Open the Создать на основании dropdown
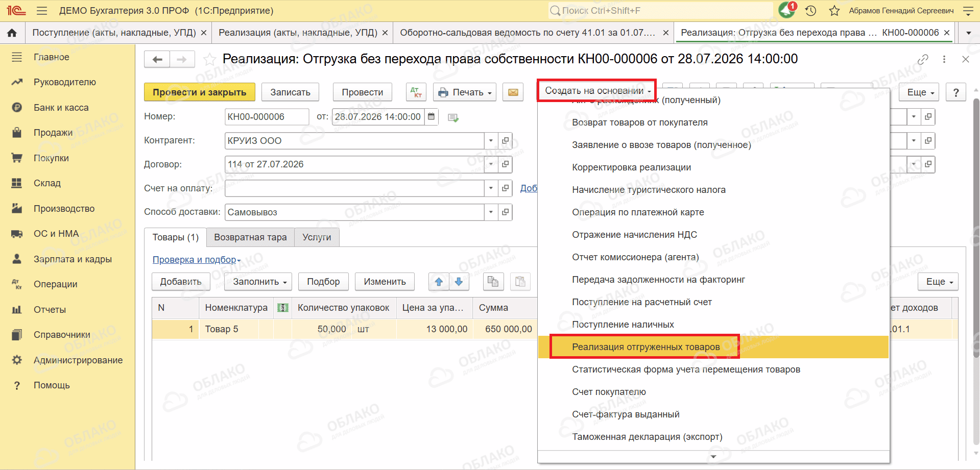 pos(597,91)
